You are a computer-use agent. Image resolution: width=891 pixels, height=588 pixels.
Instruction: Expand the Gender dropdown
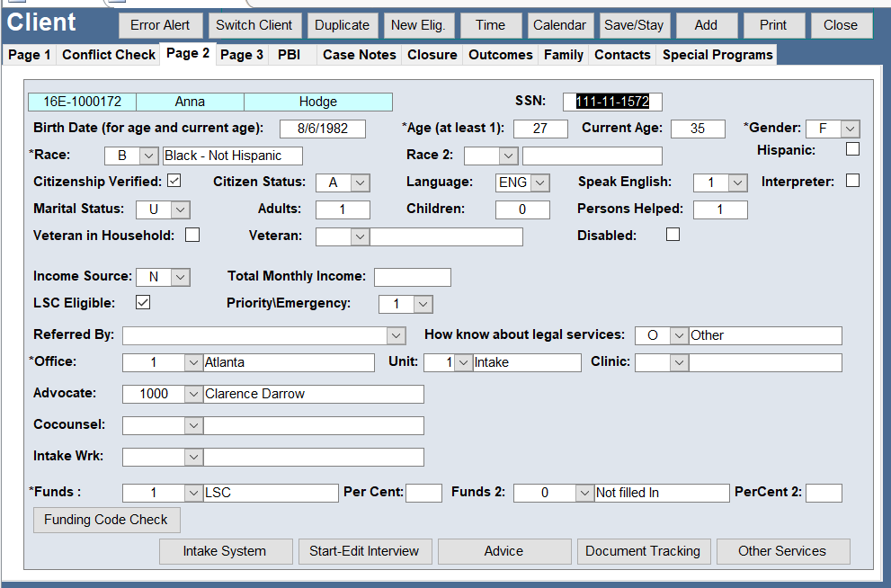(x=850, y=129)
